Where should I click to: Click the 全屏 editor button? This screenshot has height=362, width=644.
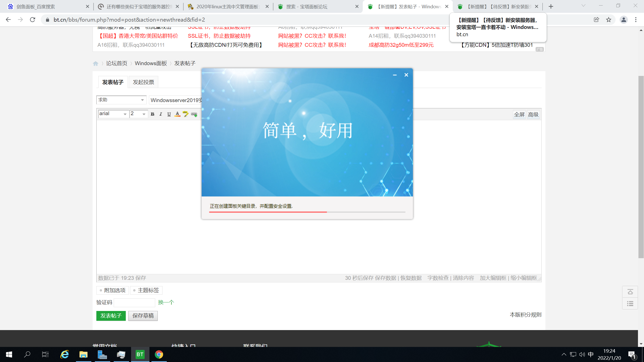[x=519, y=115]
